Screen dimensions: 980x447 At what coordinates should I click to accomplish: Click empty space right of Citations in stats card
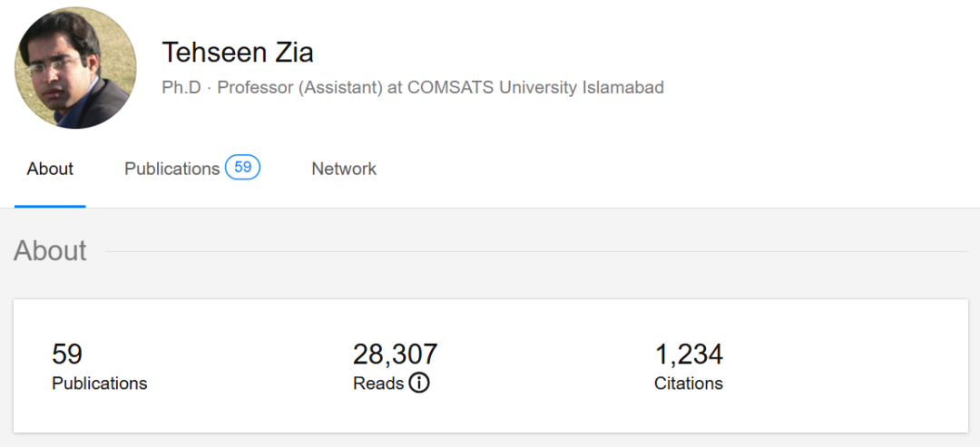point(844,367)
